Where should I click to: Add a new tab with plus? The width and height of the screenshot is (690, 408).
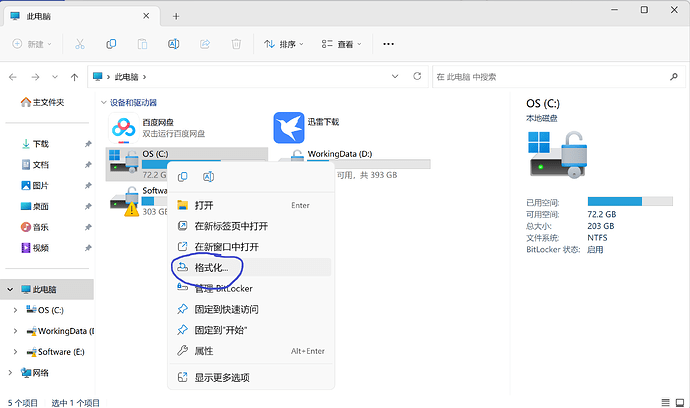pyautogui.click(x=176, y=16)
